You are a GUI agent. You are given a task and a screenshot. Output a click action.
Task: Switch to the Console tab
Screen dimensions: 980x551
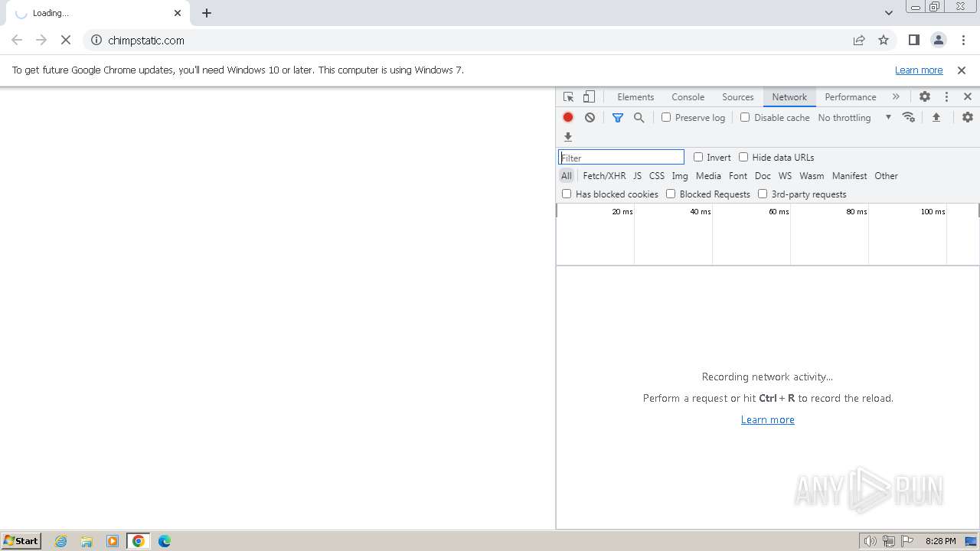pyautogui.click(x=688, y=97)
